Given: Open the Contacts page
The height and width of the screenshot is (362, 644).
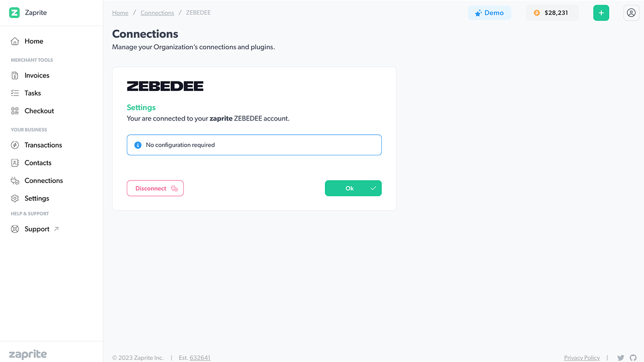Looking at the screenshot, I should tap(38, 162).
